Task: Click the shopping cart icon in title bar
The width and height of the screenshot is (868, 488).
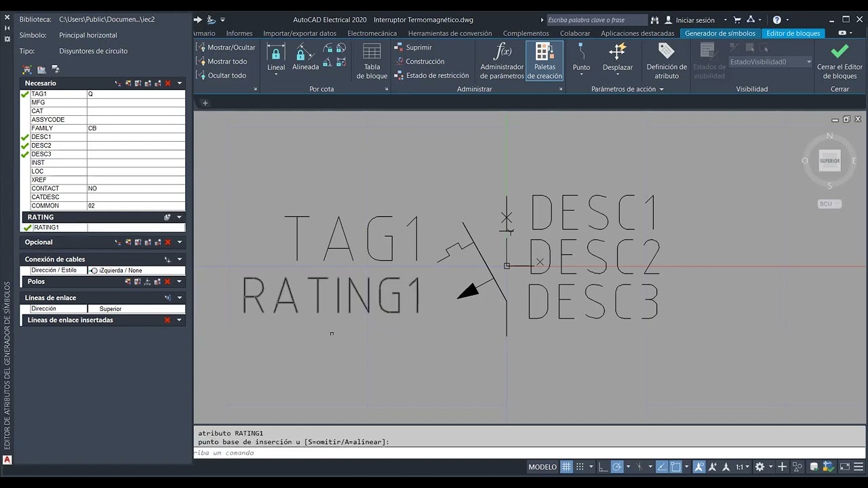Action: [737, 20]
